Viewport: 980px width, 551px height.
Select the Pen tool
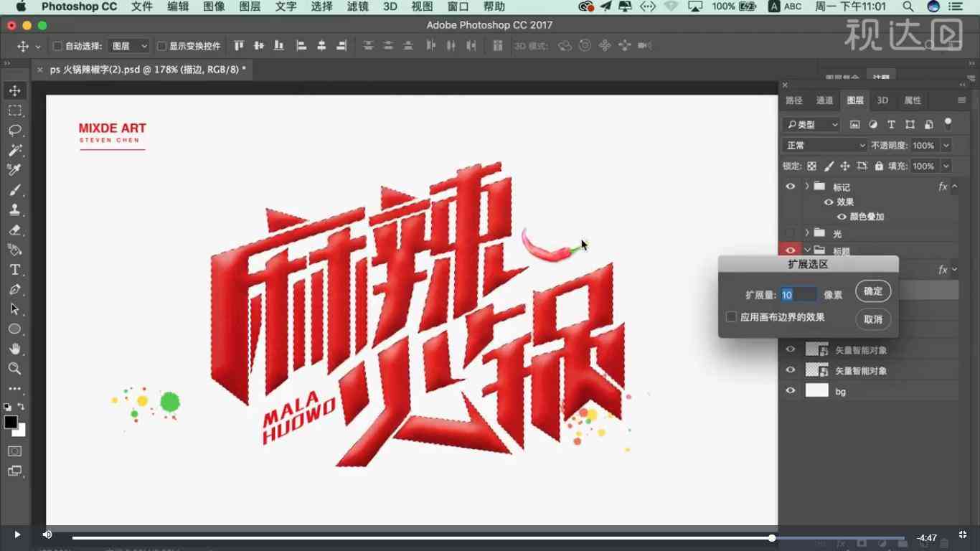coord(14,290)
